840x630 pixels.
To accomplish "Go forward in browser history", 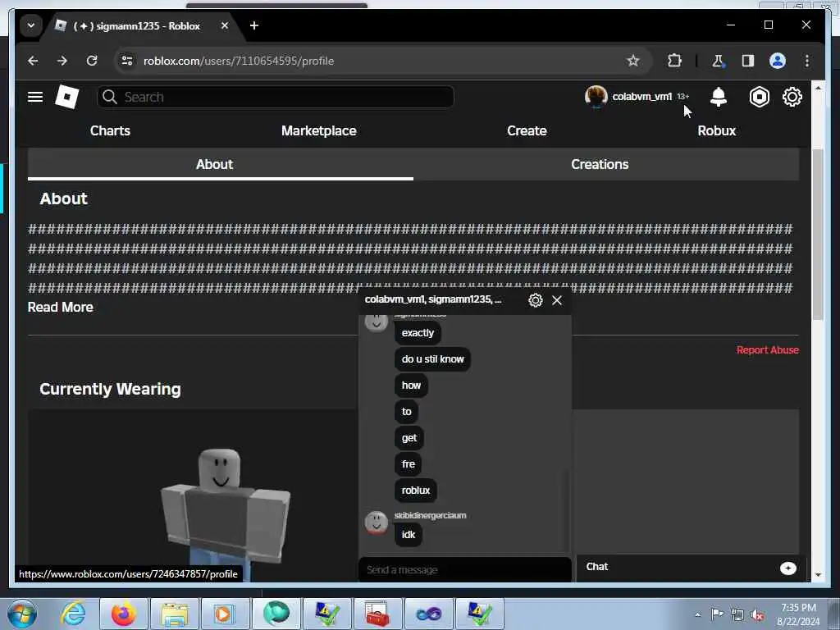I will [62, 61].
